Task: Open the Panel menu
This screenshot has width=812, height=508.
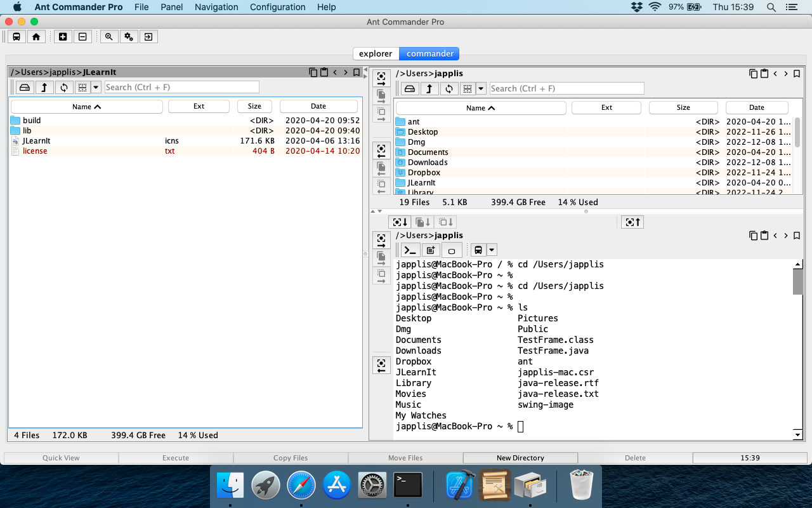Action: pos(172,7)
